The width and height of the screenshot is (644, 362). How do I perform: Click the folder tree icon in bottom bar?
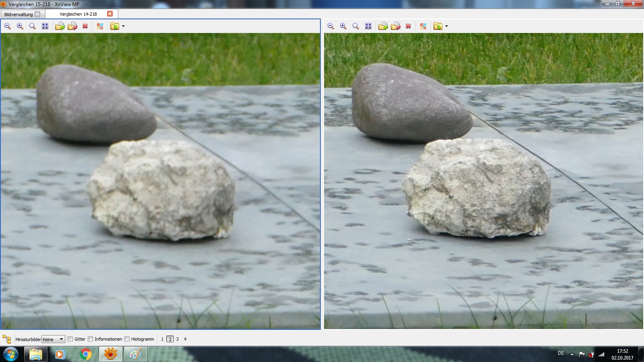6,339
